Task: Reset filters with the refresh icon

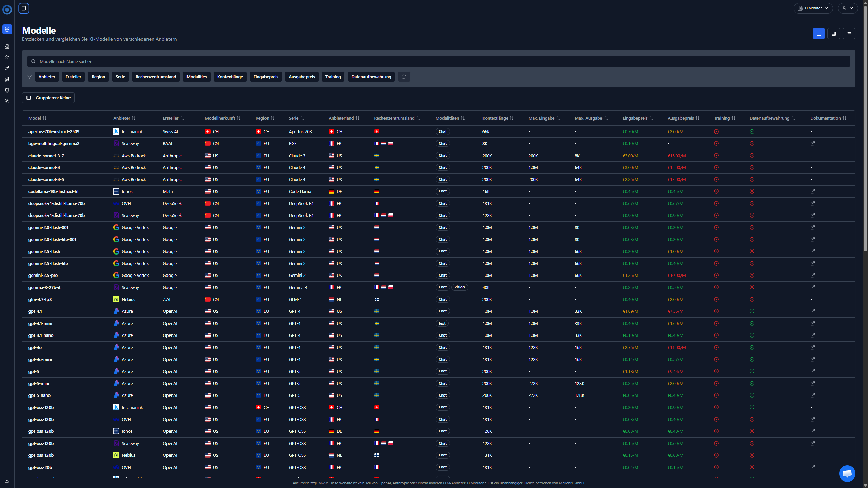Action: [404, 77]
